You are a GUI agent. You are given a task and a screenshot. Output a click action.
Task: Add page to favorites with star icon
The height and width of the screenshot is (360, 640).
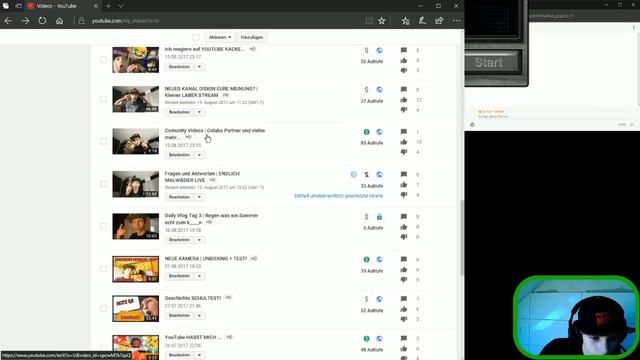pos(382,21)
